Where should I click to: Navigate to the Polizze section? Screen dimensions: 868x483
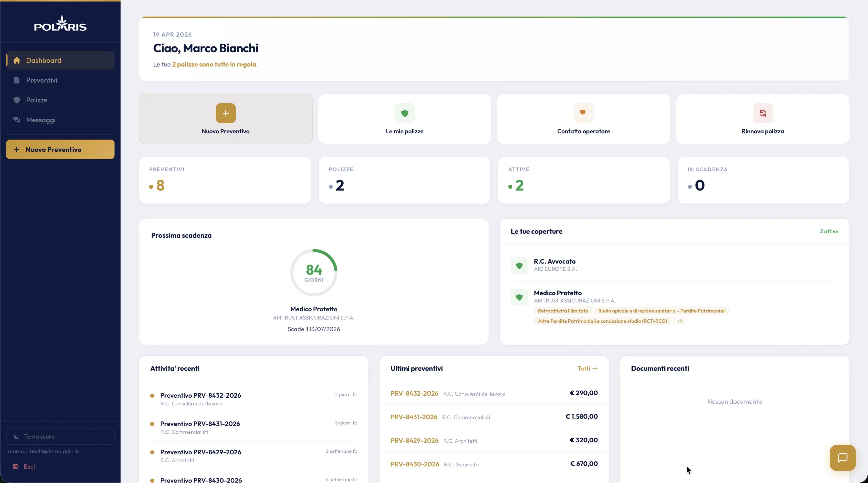37,100
